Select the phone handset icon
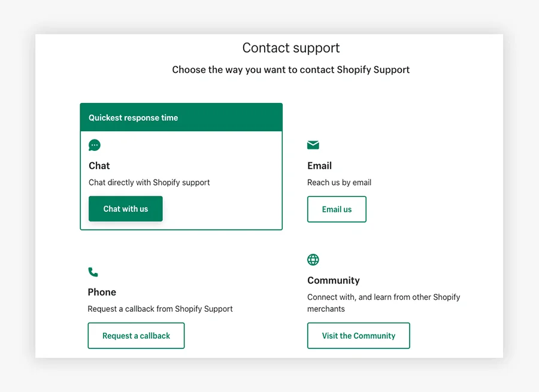Viewport: 539px width, 392px height. coord(93,272)
